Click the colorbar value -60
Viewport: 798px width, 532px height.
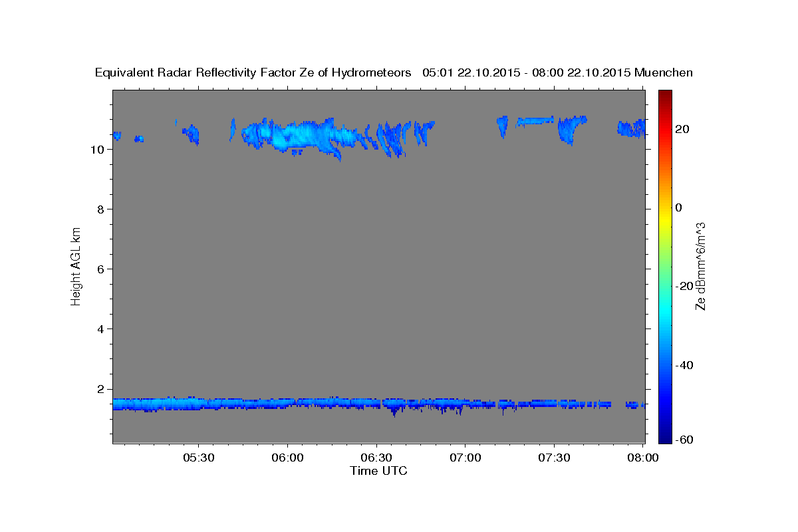pyautogui.click(x=684, y=440)
